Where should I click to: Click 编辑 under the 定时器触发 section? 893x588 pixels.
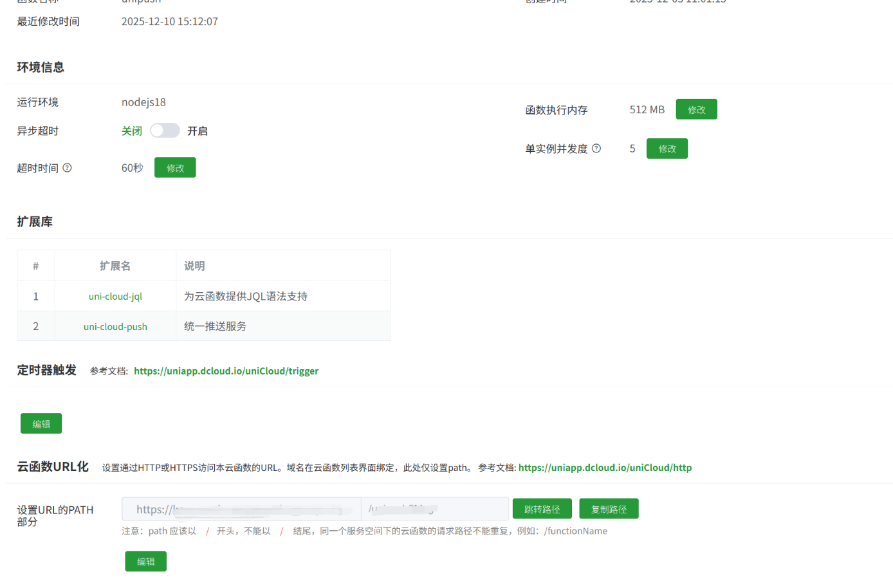point(41,424)
